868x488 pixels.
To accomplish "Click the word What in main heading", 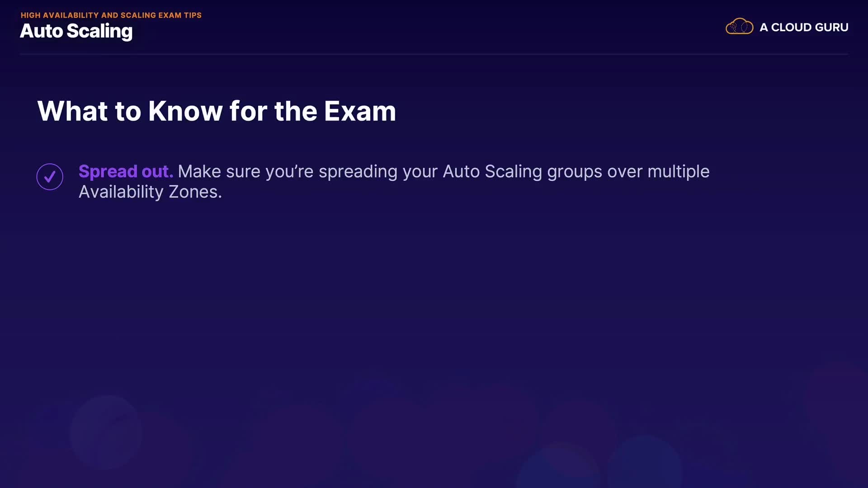I will pyautogui.click(x=72, y=111).
